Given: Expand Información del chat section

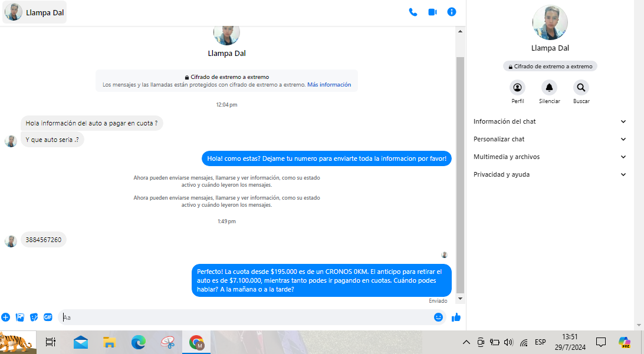Looking at the screenshot, I should point(550,121).
